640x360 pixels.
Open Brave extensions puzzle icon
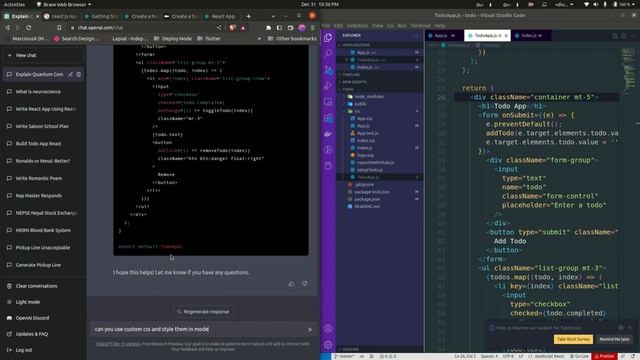[x=268, y=27]
